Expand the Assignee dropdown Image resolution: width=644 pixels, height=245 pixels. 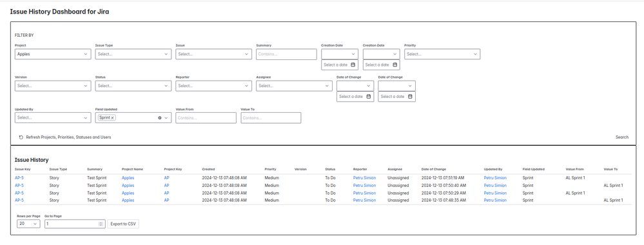(294, 86)
